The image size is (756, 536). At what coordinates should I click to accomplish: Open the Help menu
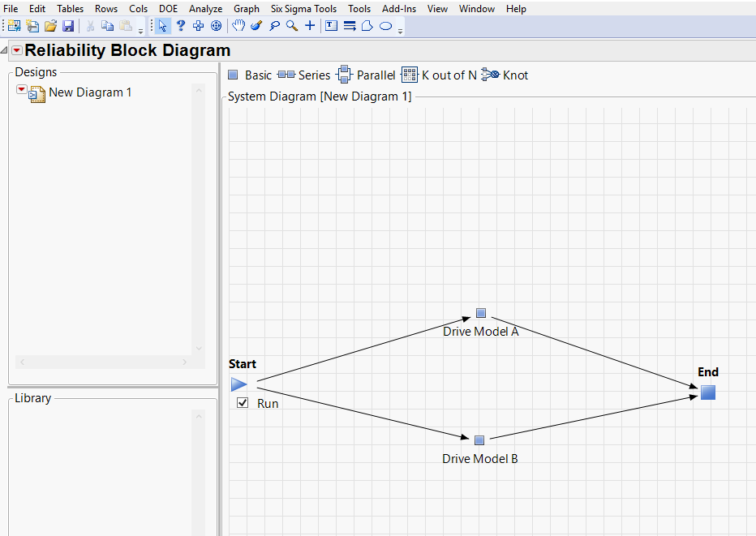click(x=517, y=9)
